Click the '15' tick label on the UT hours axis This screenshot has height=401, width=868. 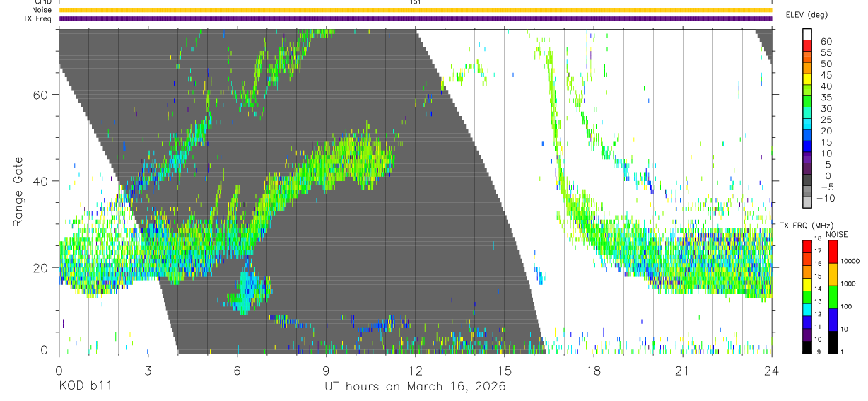point(504,371)
